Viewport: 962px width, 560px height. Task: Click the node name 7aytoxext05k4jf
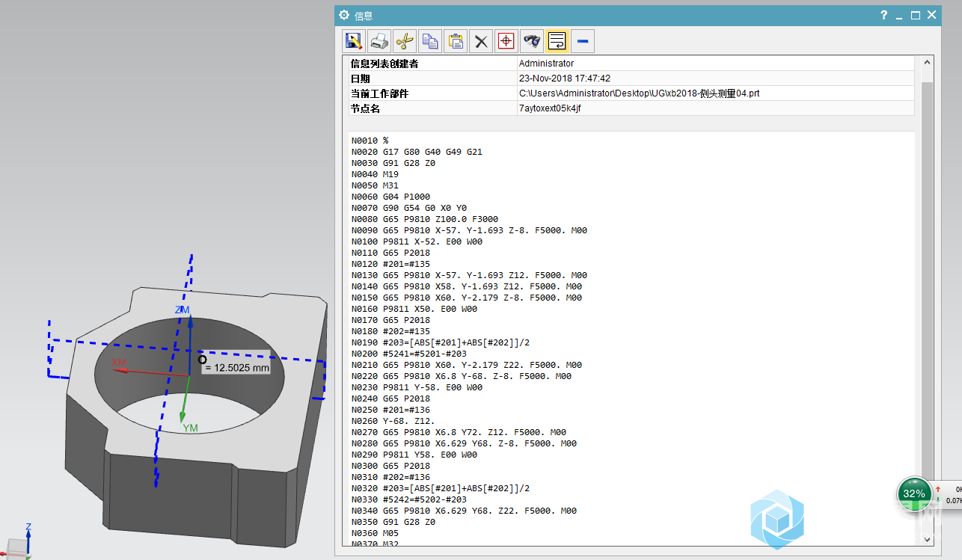[x=550, y=108]
